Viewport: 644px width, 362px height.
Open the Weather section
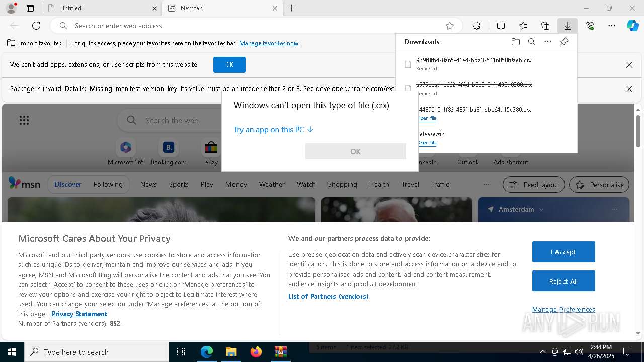(272, 184)
